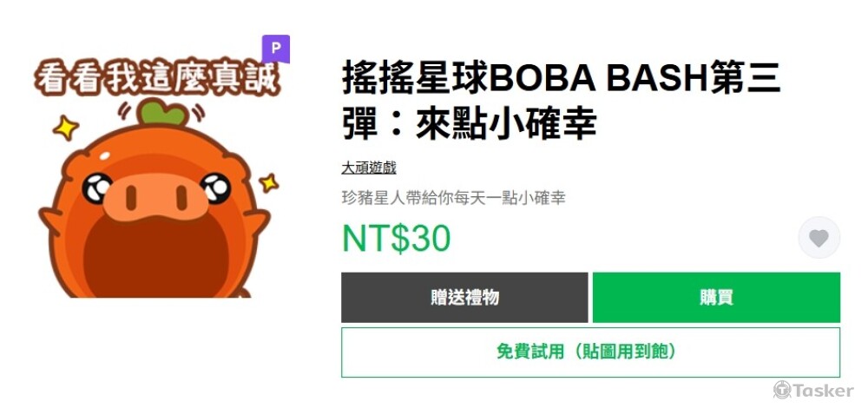The image size is (868, 408).
Task: Click the Tasker watermark logo icon
Action: click(782, 391)
